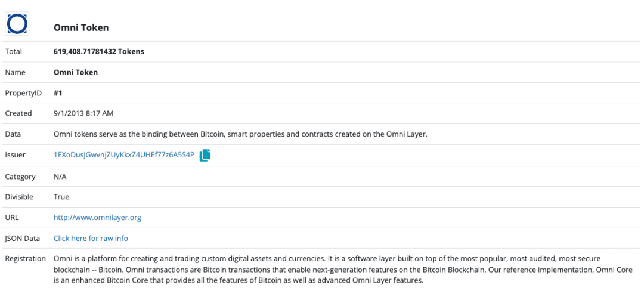Click the bold Omni Token name value

(76, 72)
